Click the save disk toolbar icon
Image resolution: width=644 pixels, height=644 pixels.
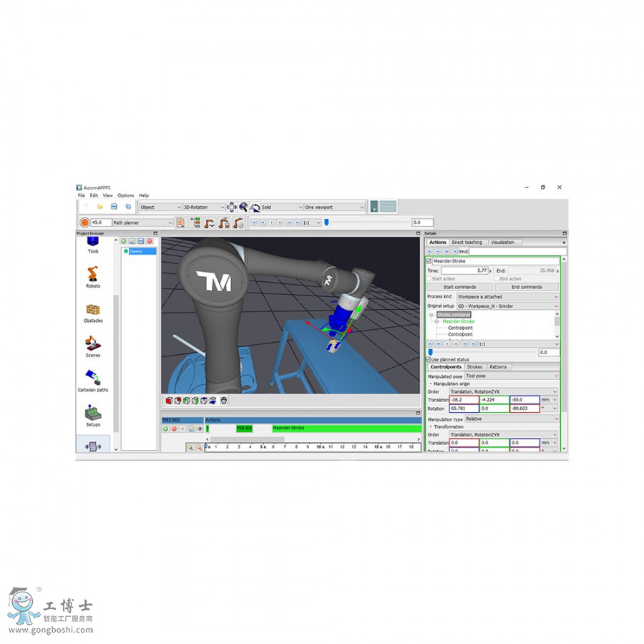click(114, 207)
